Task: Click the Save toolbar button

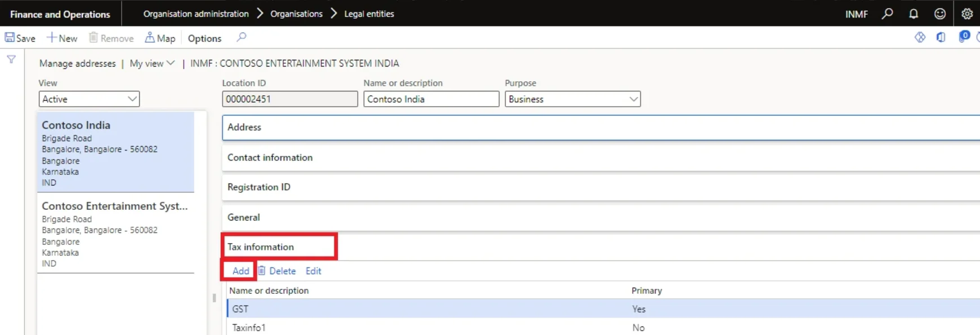Action: click(x=20, y=38)
